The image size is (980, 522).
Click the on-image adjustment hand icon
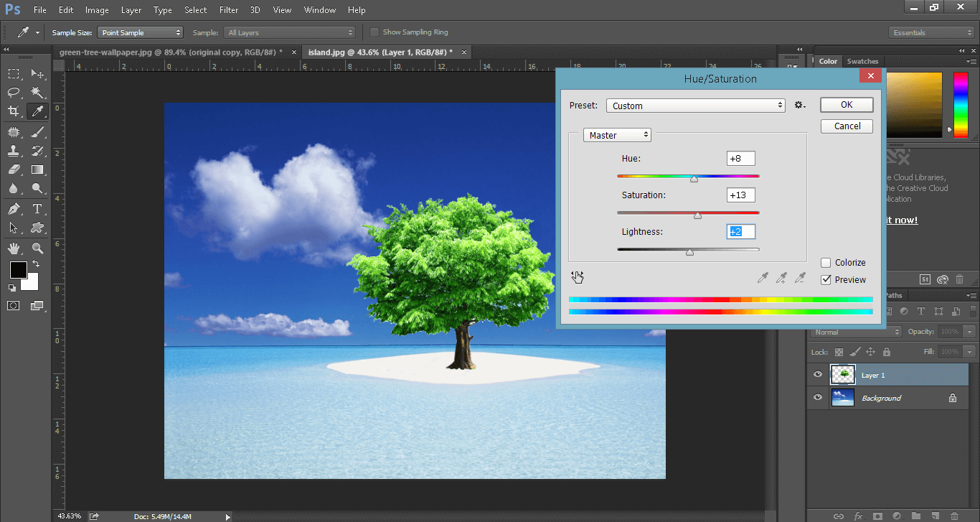tap(578, 277)
